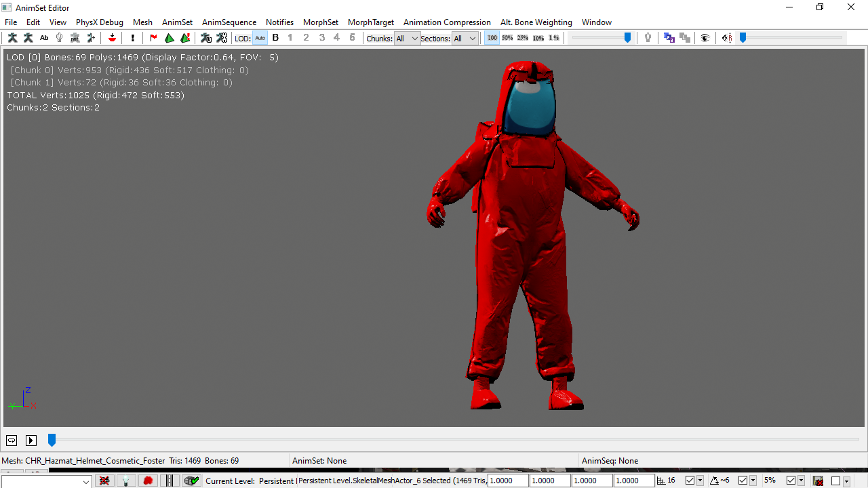
Task: Open the Chunks dropdown
Action: (x=408, y=39)
